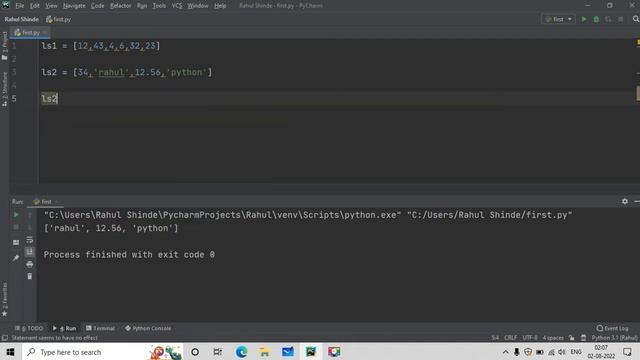Click the editor vertical scrollbar marker
This screenshot has width=640, height=360.
coord(638,93)
